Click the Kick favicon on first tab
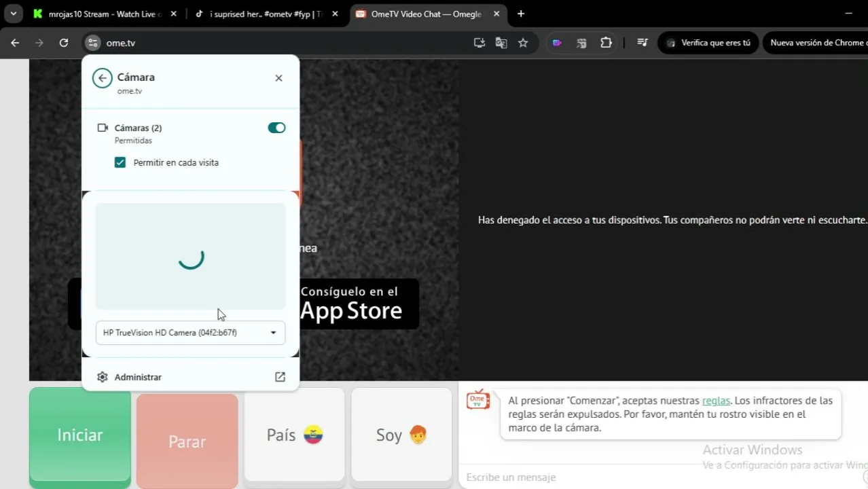 click(37, 14)
